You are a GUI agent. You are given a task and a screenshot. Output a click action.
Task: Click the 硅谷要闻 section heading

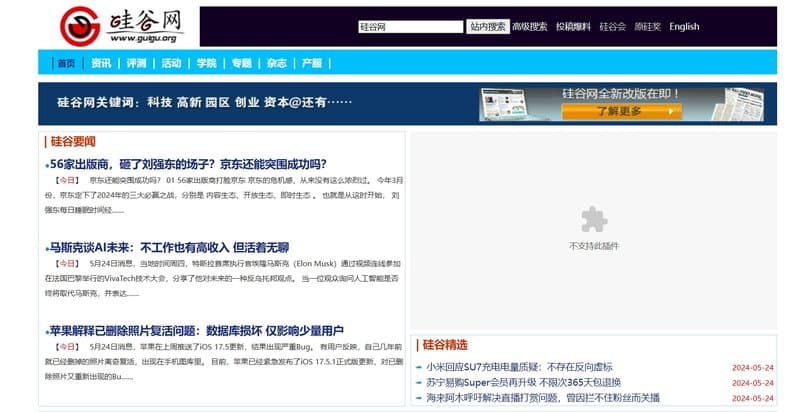tap(73, 142)
